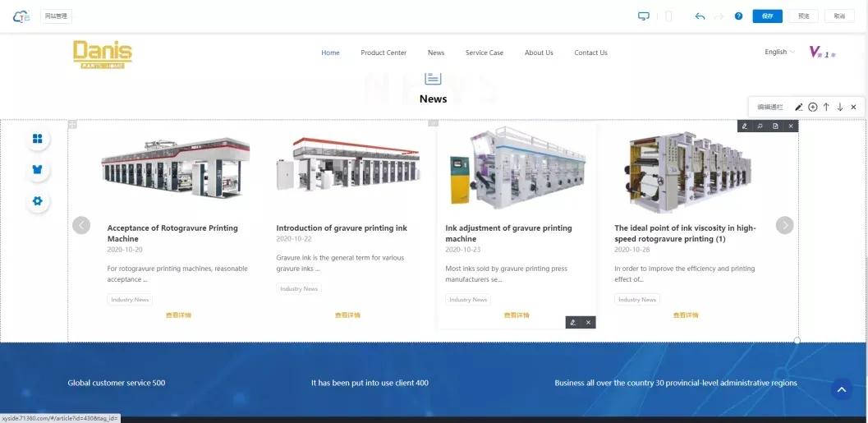
Task: Click 查看详情 under Acceptance of Rotogravure article
Action: pos(178,315)
